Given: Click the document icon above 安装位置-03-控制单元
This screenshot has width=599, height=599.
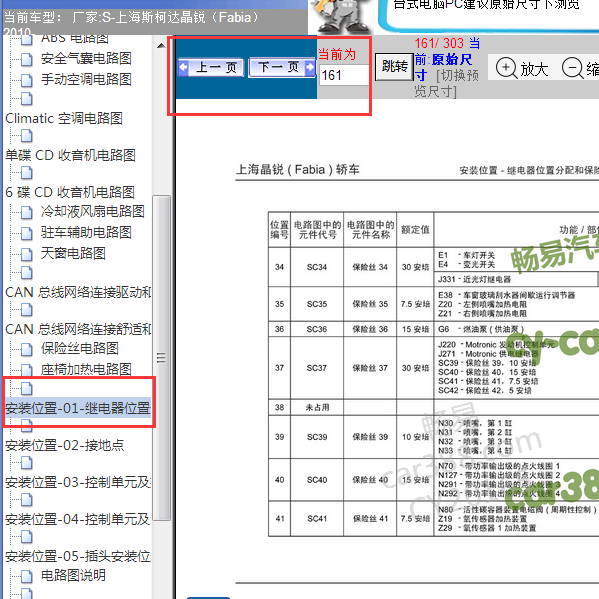Looking at the screenshot, I should point(26,463).
